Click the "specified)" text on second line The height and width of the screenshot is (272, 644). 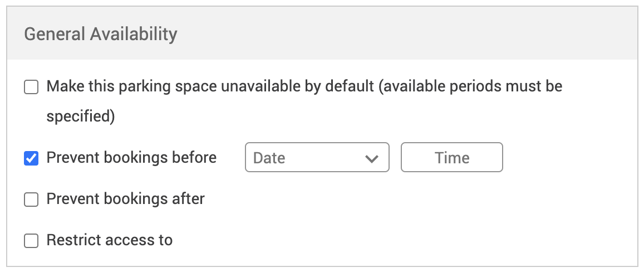pos(80,116)
